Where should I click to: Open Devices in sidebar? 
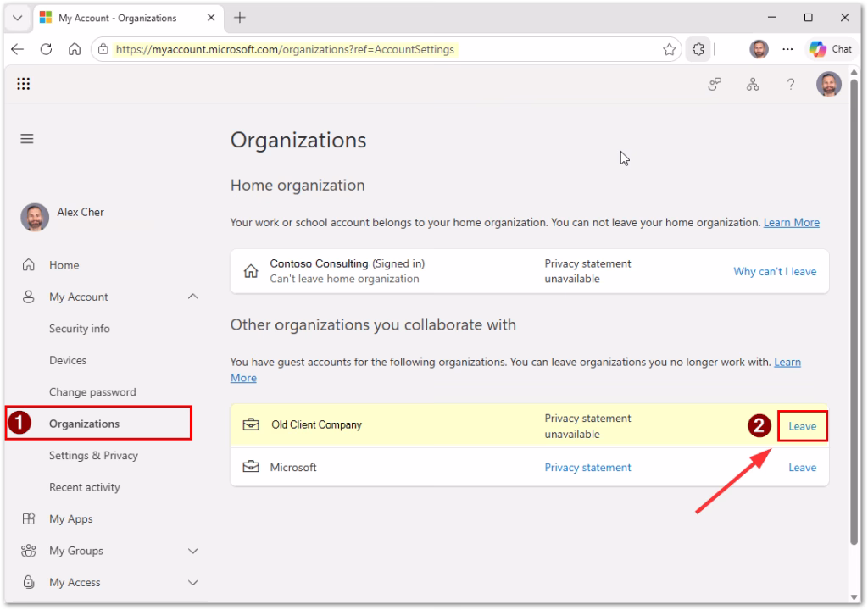coord(68,360)
